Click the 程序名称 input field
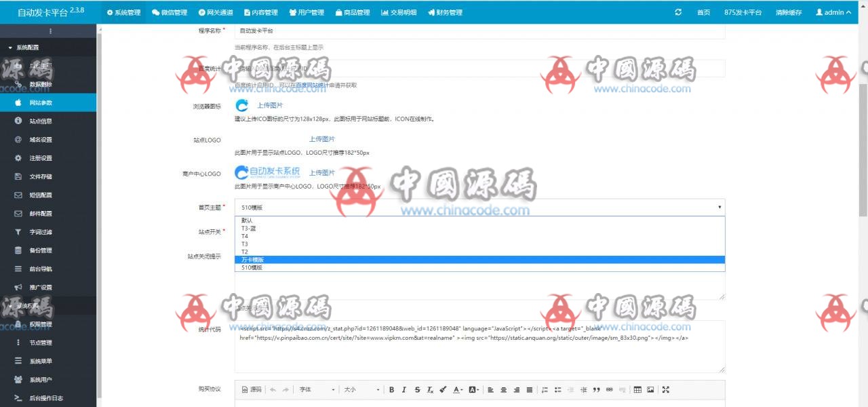This screenshot has width=868, height=407. pos(479,31)
